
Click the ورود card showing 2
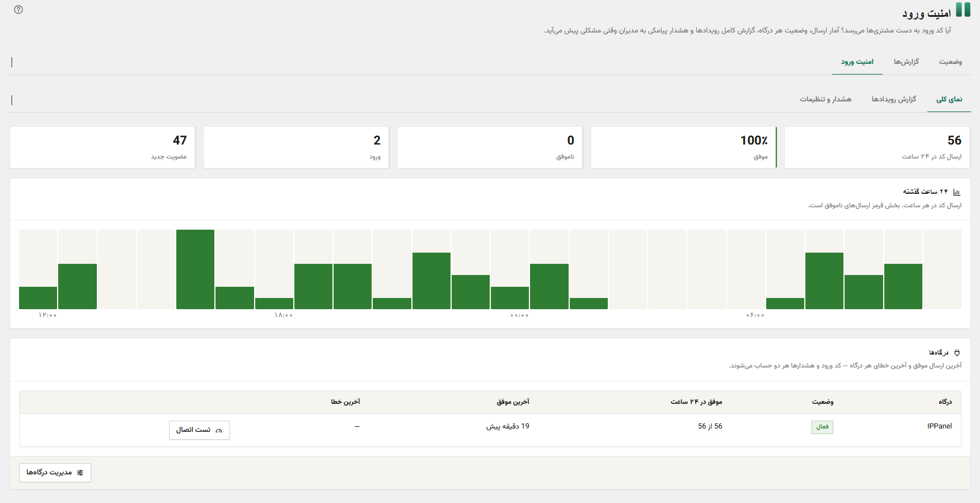pyautogui.click(x=296, y=147)
